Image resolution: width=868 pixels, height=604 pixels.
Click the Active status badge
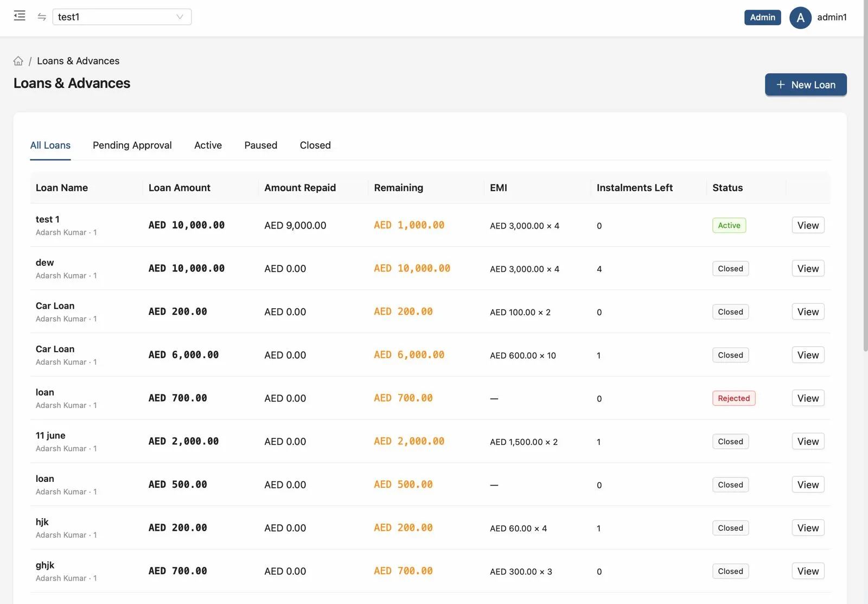729,225
